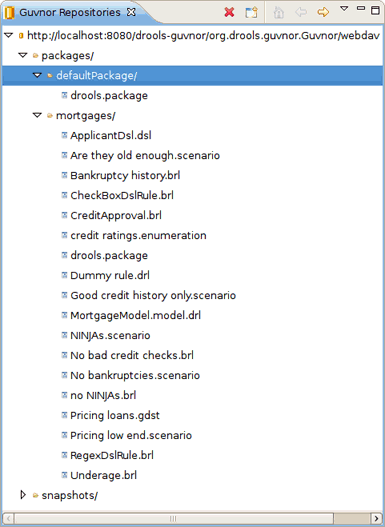Click file icon beside CreditApproval.brl
Viewport: 385px width, 527px height.
(64, 215)
